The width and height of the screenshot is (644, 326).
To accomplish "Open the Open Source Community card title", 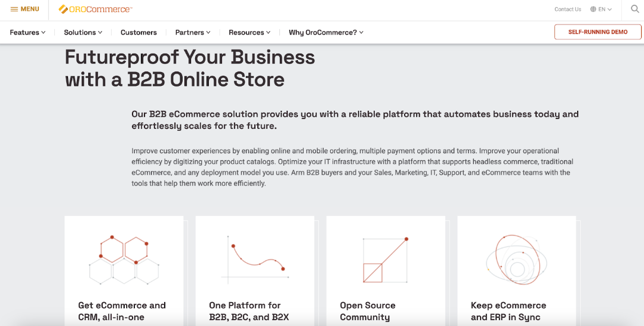I will pos(368,311).
